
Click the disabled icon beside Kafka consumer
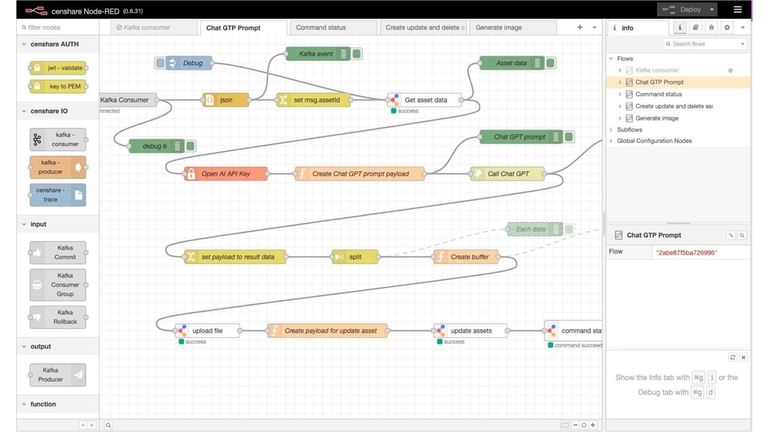[x=730, y=71]
